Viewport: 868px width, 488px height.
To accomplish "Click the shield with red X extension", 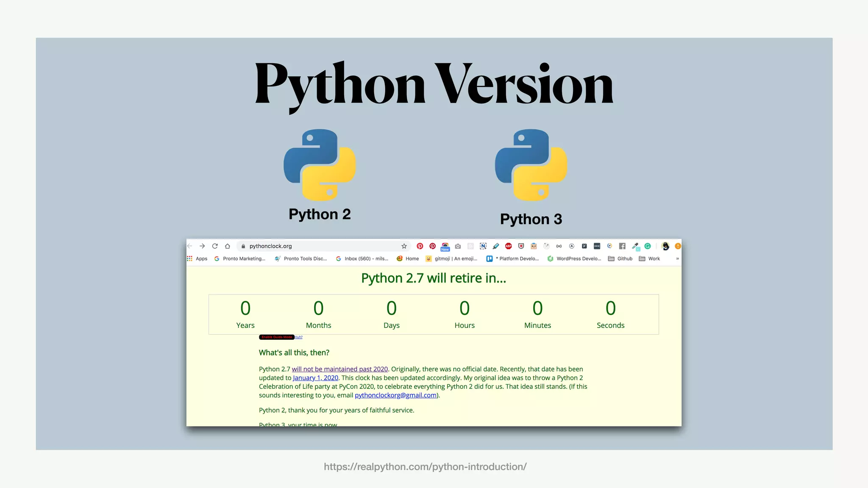I will 521,246.
